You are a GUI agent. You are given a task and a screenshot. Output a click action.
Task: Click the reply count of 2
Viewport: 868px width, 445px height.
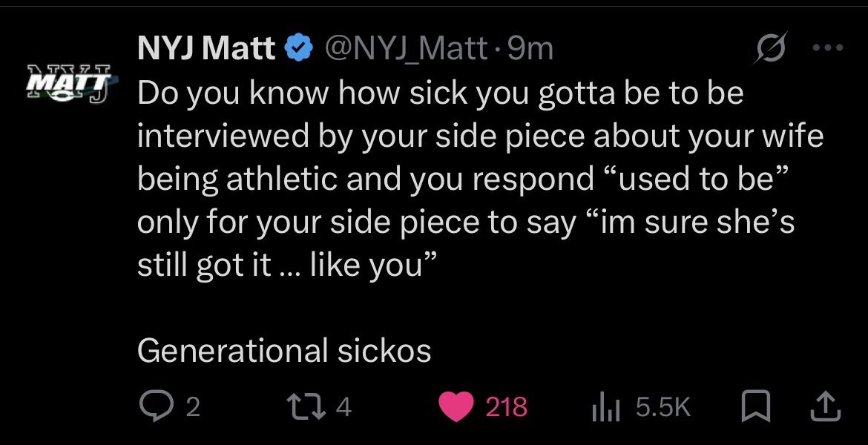(192, 407)
